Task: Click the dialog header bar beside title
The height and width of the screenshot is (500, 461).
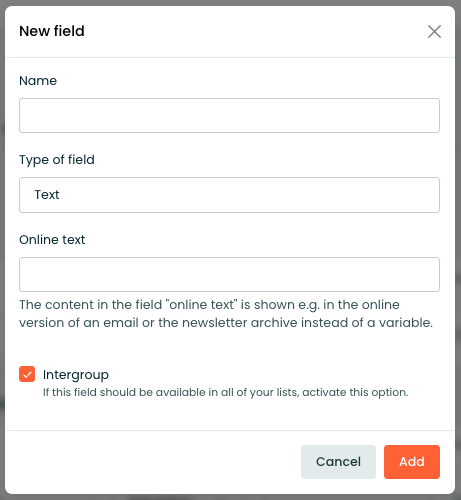Action: (x=253, y=32)
